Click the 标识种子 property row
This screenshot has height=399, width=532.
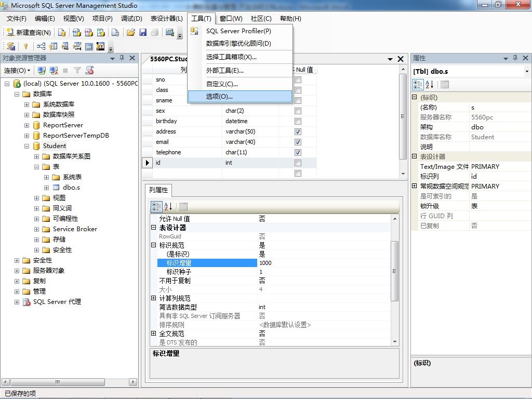pyautogui.click(x=273, y=272)
